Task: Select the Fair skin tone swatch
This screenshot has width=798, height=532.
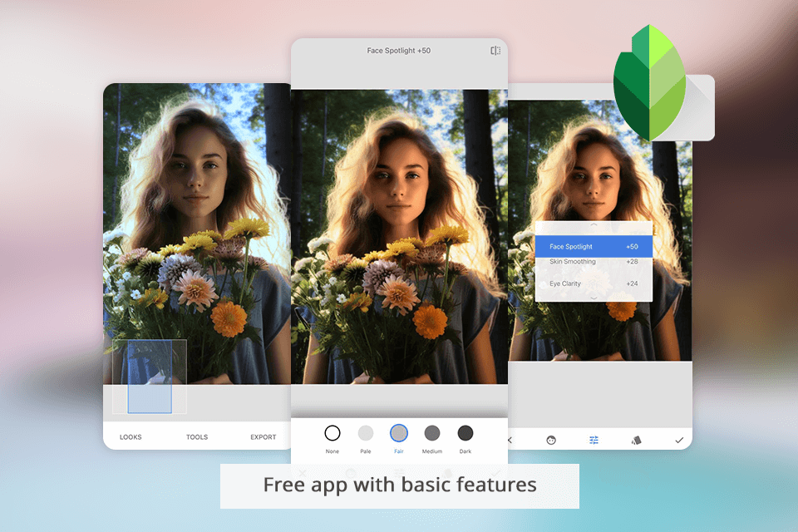Action: (398, 433)
